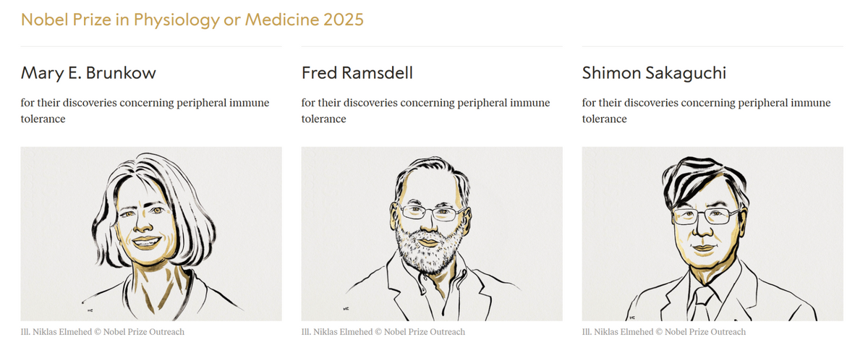Click the prize motivation text under Shimon Sakaguchi

pyautogui.click(x=706, y=111)
